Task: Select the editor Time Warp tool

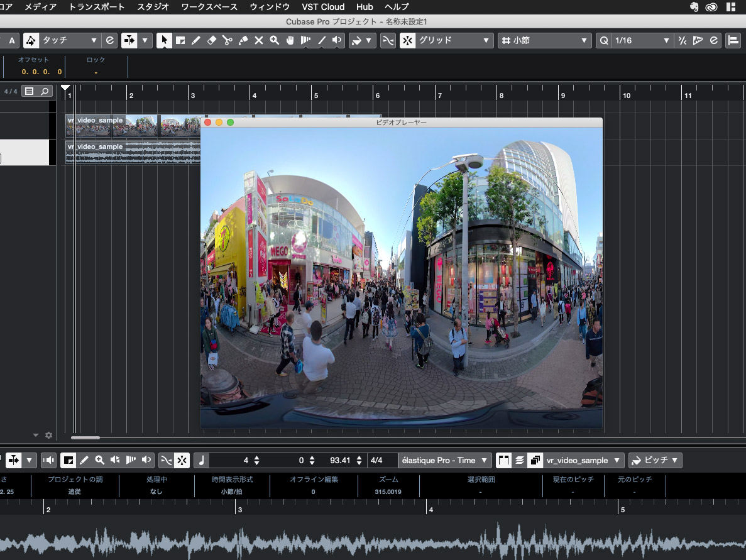Action: (x=131, y=460)
